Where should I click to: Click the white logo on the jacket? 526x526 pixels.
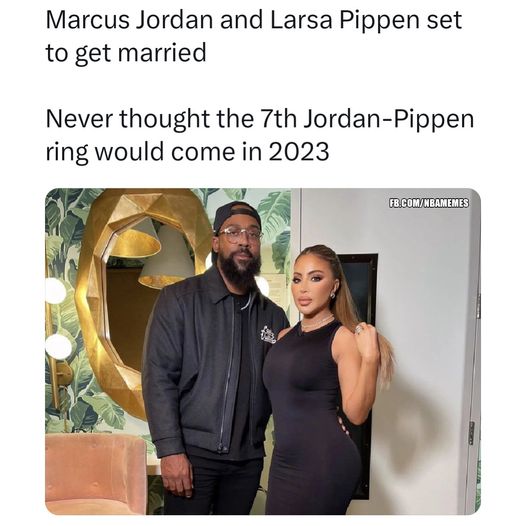pos(268,334)
